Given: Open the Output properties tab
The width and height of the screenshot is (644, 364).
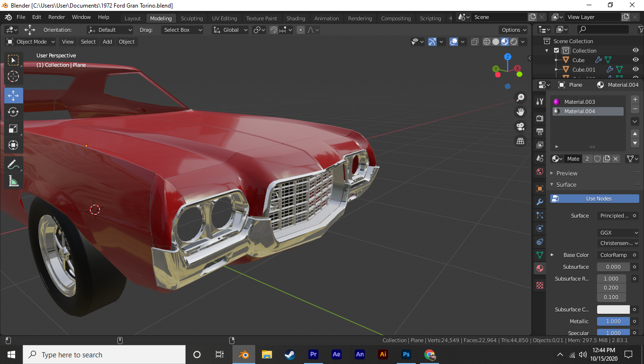Looking at the screenshot, I should pyautogui.click(x=539, y=131).
